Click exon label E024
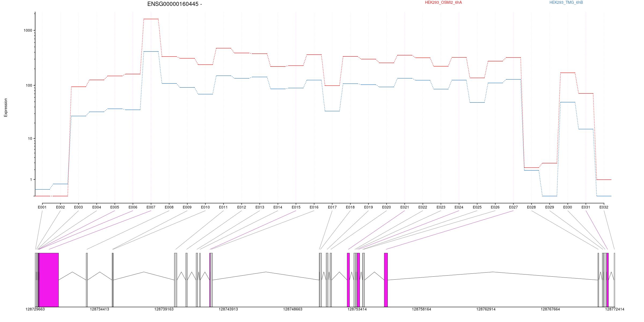The image size is (644, 322). (459, 207)
